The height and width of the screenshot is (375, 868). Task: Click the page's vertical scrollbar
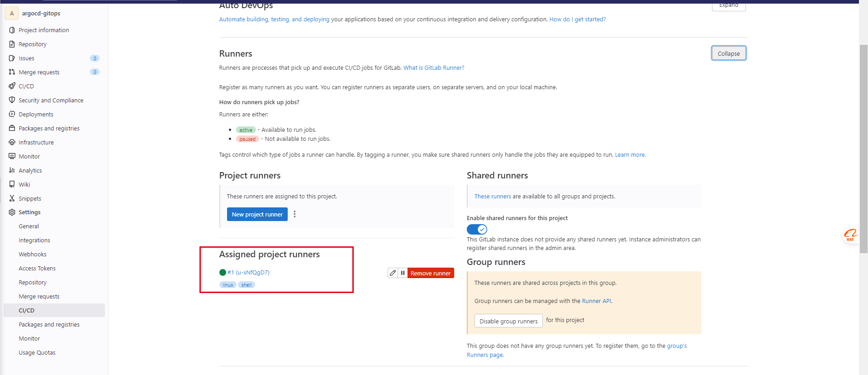(863, 149)
